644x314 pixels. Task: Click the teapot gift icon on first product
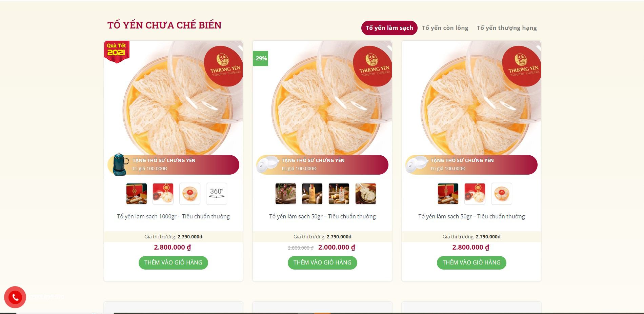point(120,164)
